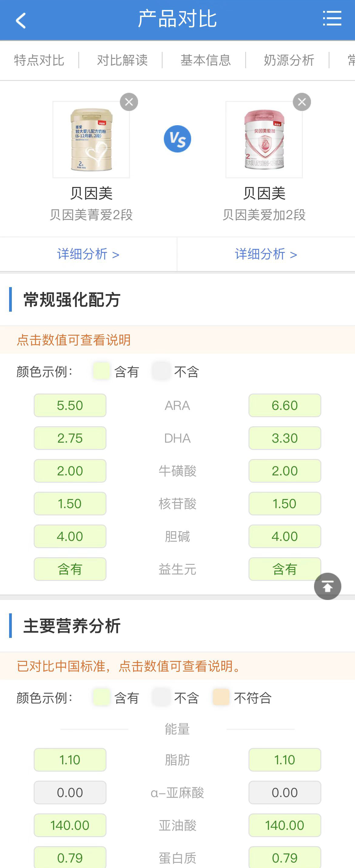
Task: Select the 奶源分析 tab
Action: 289,60
